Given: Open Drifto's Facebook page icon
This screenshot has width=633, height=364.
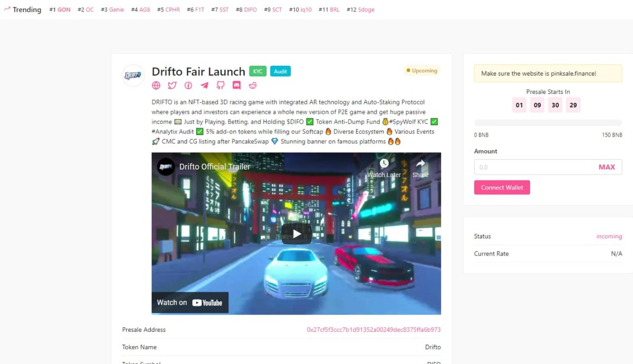Looking at the screenshot, I should click(188, 85).
